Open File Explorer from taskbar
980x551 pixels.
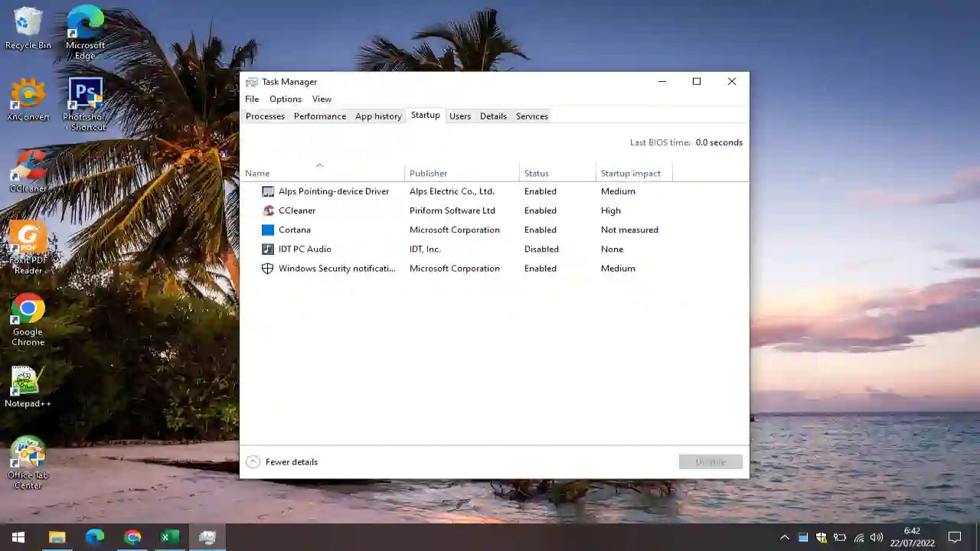[57, 537]
